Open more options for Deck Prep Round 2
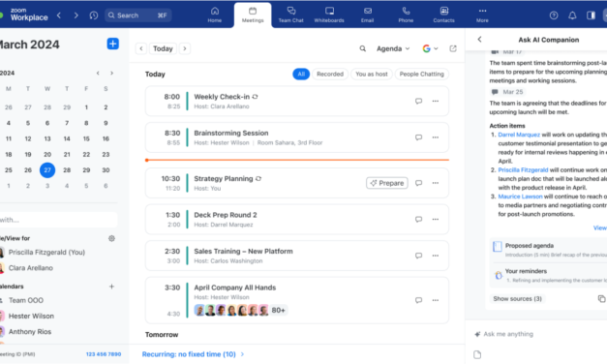Viewport: 607px width, 364px height. pos(436,219)
